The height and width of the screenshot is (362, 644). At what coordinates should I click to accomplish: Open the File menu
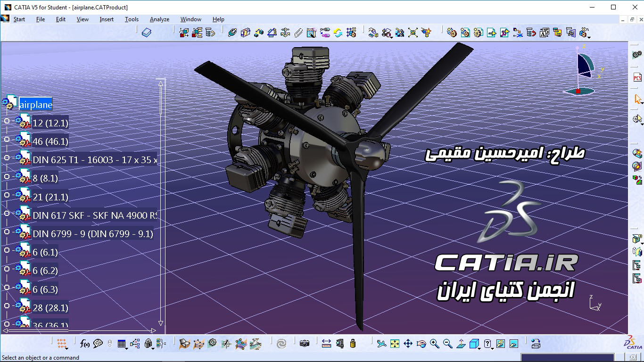pos(41,19)
